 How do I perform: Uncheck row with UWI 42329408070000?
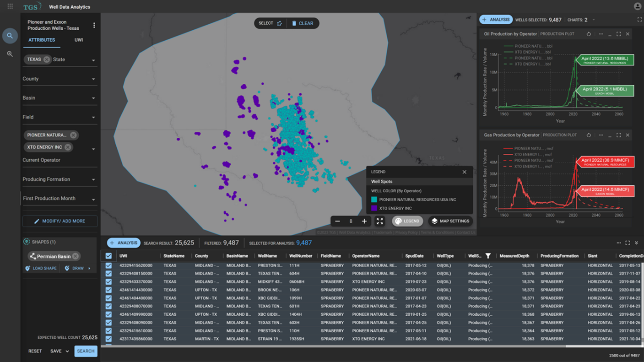click(x=108, y=306)
